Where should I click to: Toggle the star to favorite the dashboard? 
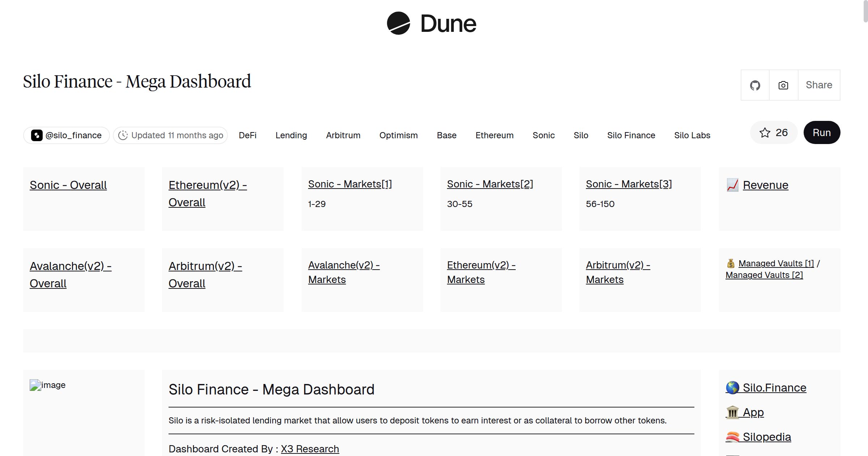[x=764, y=132]
